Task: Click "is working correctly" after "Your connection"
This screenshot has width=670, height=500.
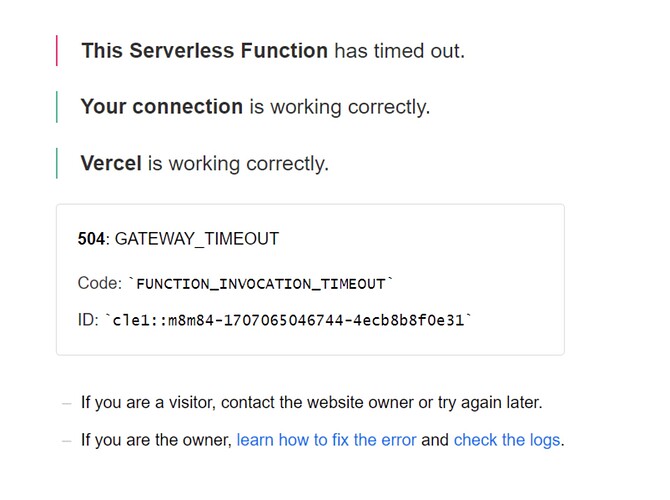Action: 339,106
